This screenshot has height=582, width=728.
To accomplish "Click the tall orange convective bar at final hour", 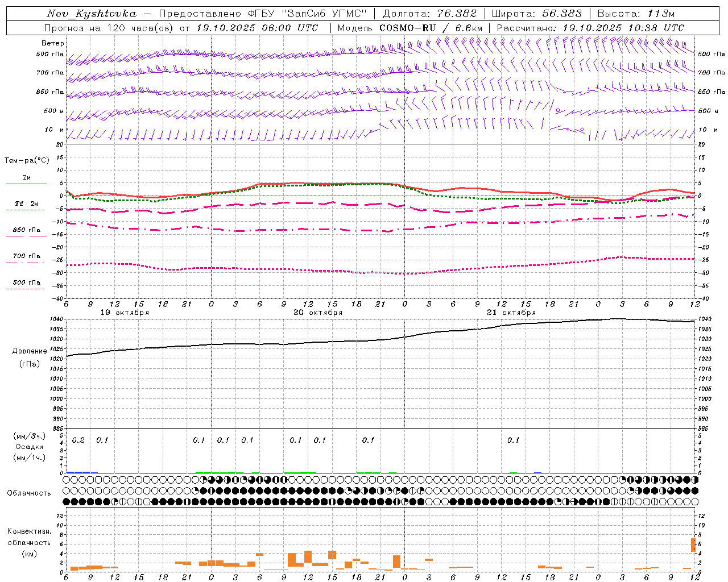I will [693, 545].
